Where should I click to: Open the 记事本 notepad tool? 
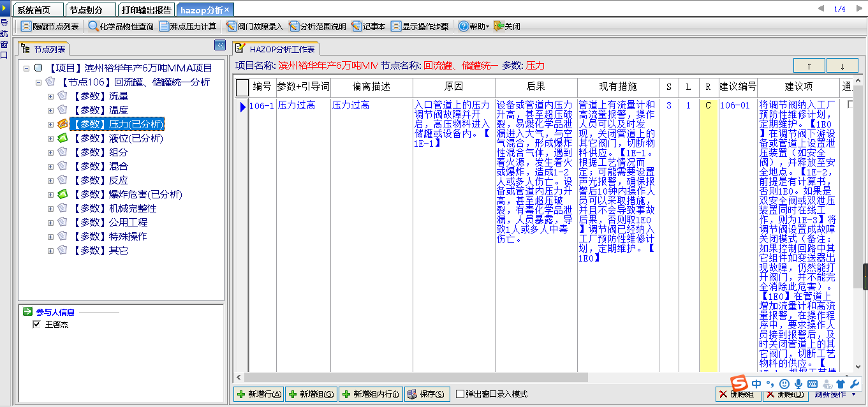coord(368,27)
